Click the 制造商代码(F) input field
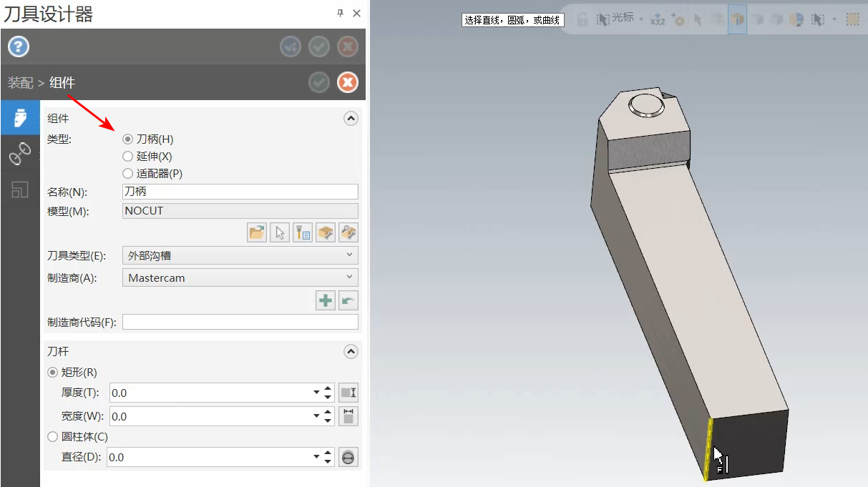Image resolution: width=868 pixels, height=487 pixels. [240, 322]
